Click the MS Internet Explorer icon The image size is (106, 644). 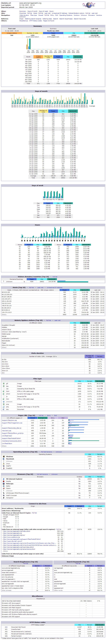[x=4, y=479]
